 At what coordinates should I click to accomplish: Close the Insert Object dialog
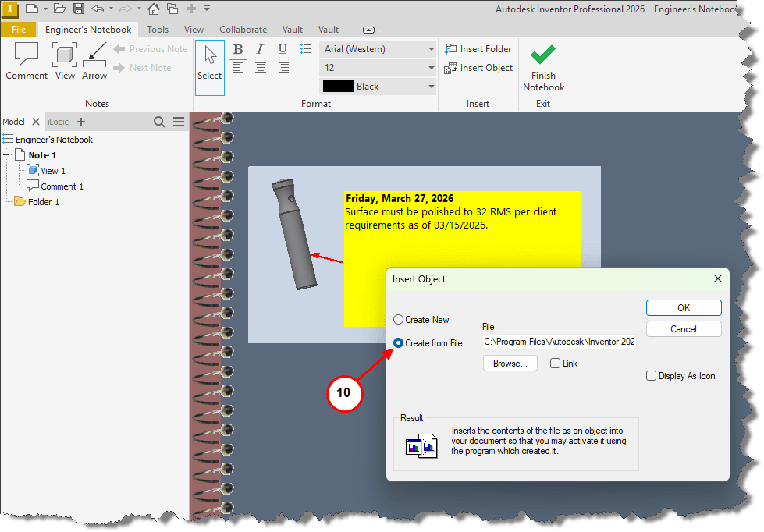pos(718,278)
